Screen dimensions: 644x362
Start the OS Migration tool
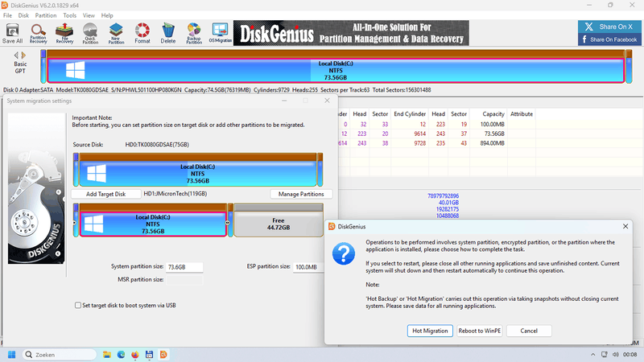pos(220,33)
